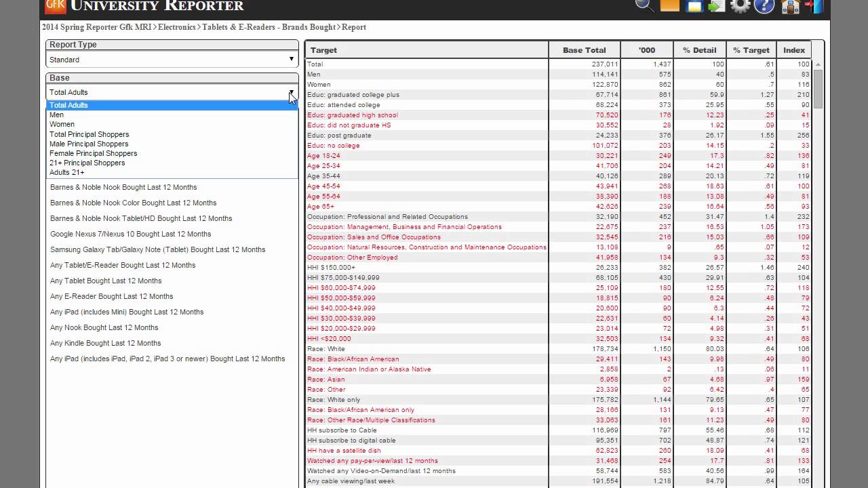Click the table's vertical scrollbar thumb
The width and height of the screenshot is (868, 488).
tap(818, 89)
